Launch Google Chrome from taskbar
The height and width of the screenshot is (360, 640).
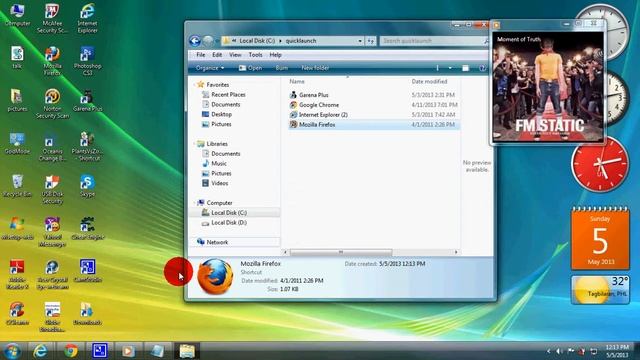(x=70, y=351)
